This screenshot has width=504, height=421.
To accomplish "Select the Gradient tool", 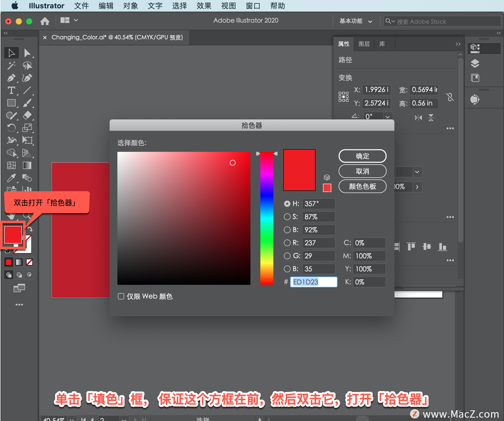I will [x=27, y=165].
